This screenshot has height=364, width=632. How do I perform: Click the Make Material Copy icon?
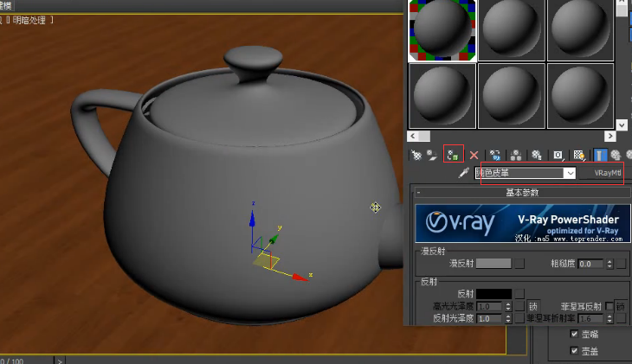(495, 155)
